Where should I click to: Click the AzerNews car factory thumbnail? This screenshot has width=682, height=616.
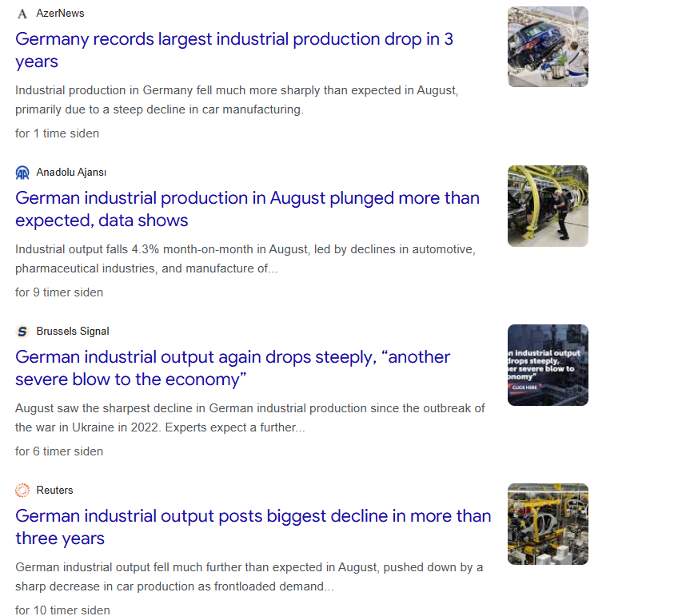[548, 47]
